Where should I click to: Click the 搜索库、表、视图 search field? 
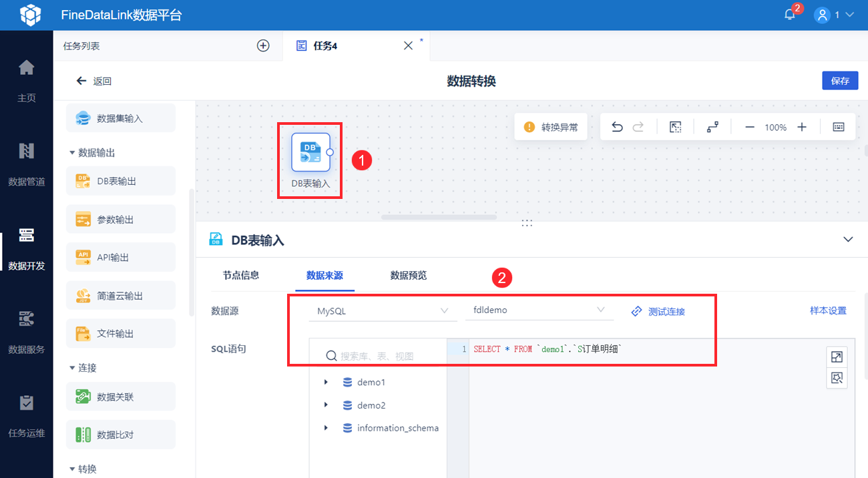tap(379, 356)
